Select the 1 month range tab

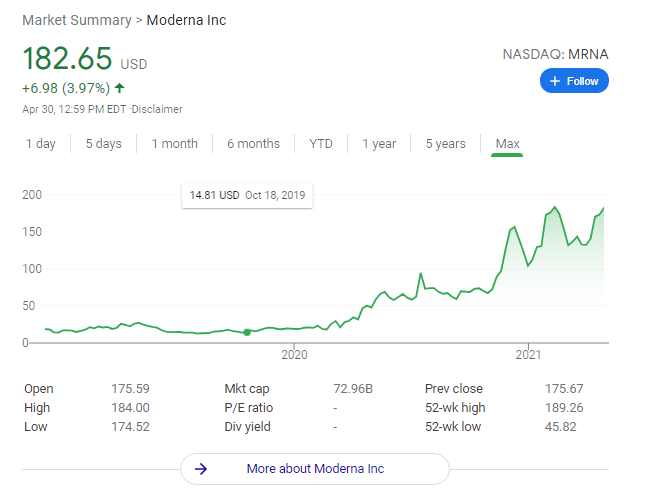(175, 144)
